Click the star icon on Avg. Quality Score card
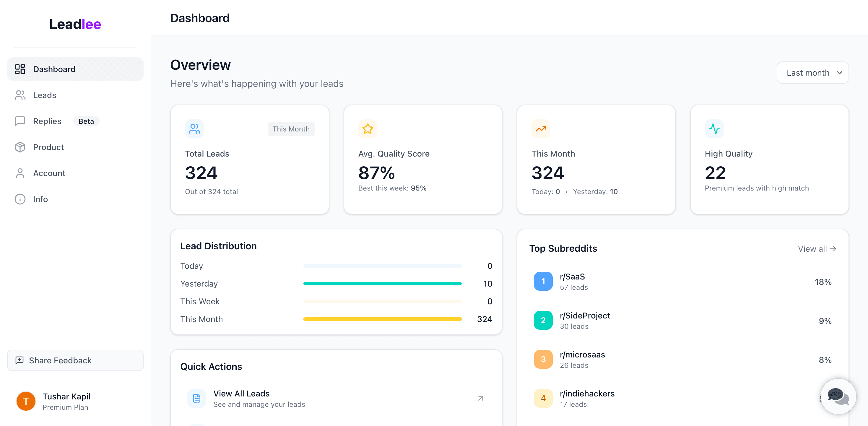 point(367,129)
